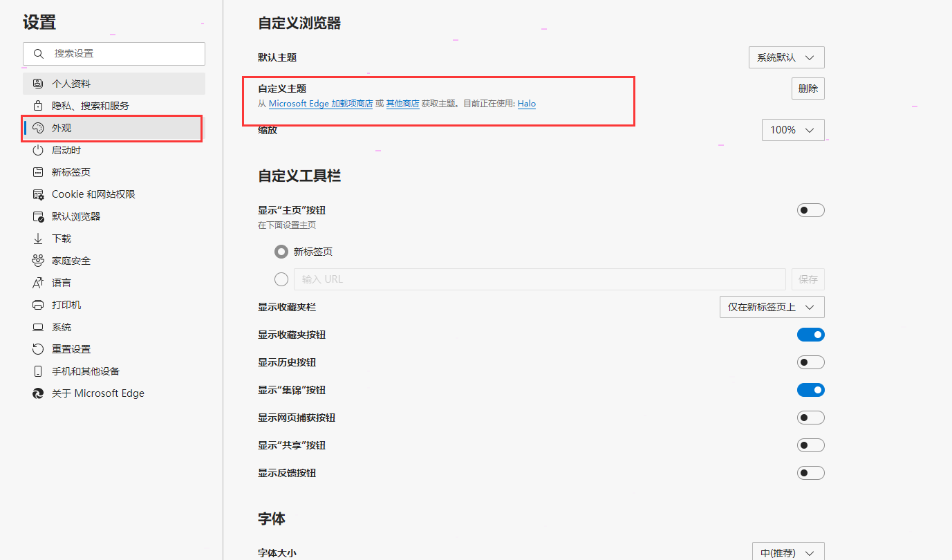This screenshot has width=952, height=560.
Task: Open the 下载 download arrow icon
Action: click(x=37, y=239)
